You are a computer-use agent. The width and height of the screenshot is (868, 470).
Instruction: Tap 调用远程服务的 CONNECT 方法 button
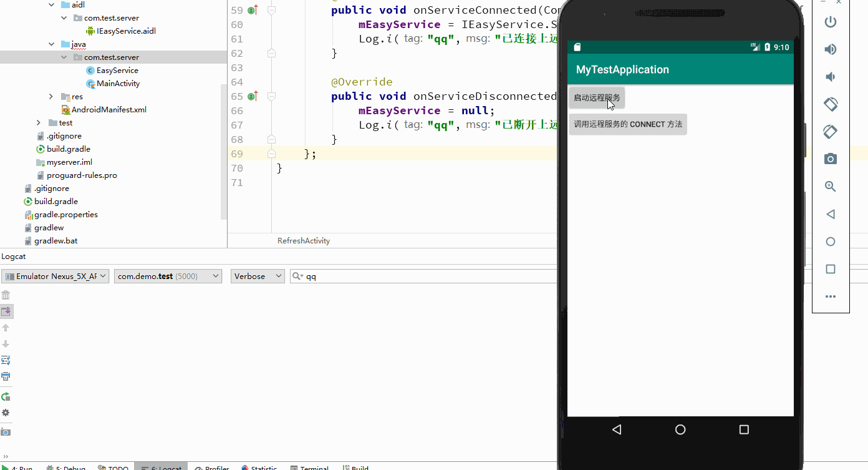pyautogui.click(x=628, y=124)
